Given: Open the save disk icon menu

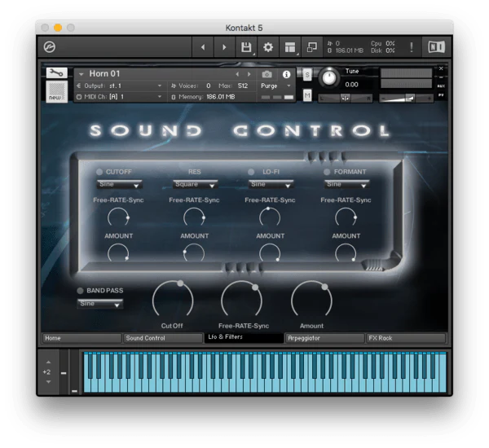Looking at the screenshot, I should (246, 47).
